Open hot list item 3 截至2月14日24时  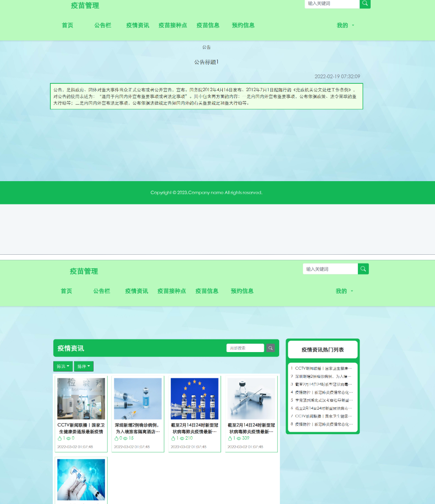pyautogui.click(x=323, y=384)
